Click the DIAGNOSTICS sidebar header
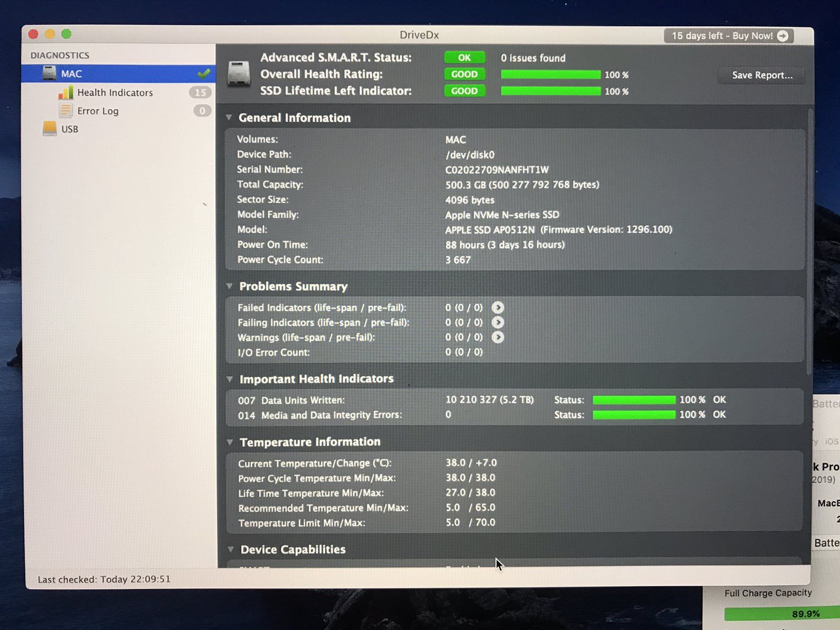The height and width of the screenshot is (630, 840). pos(60,55)
